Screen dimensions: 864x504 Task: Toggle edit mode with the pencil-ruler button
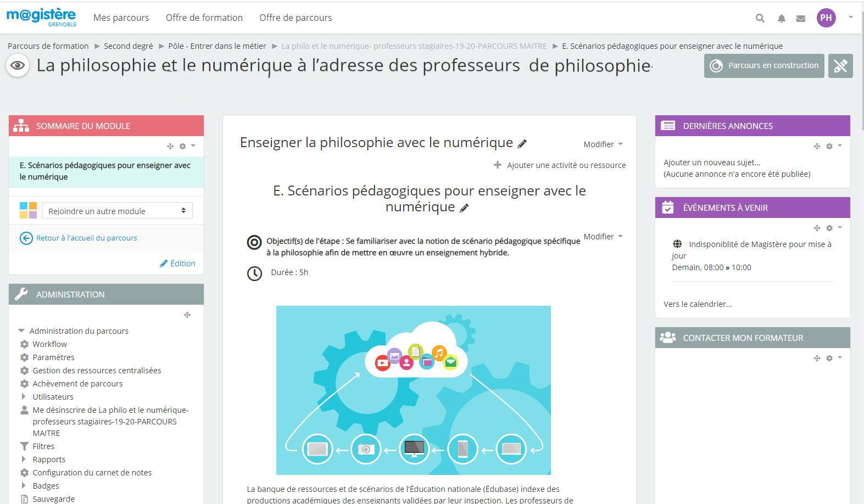click(840, 66)
